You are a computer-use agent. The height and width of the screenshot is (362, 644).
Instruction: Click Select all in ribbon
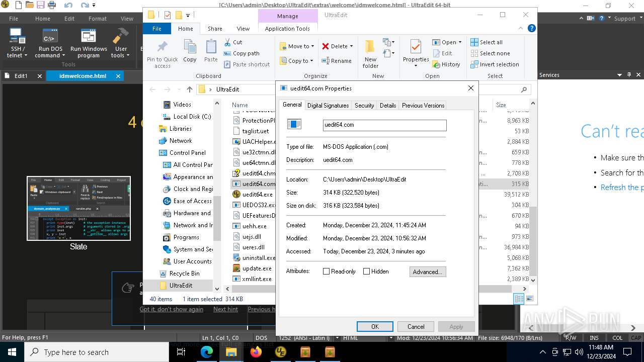(487, 42)
